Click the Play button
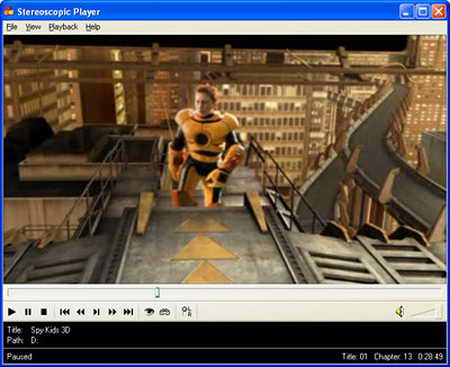 pyautogui.click(x=12, y=312)
